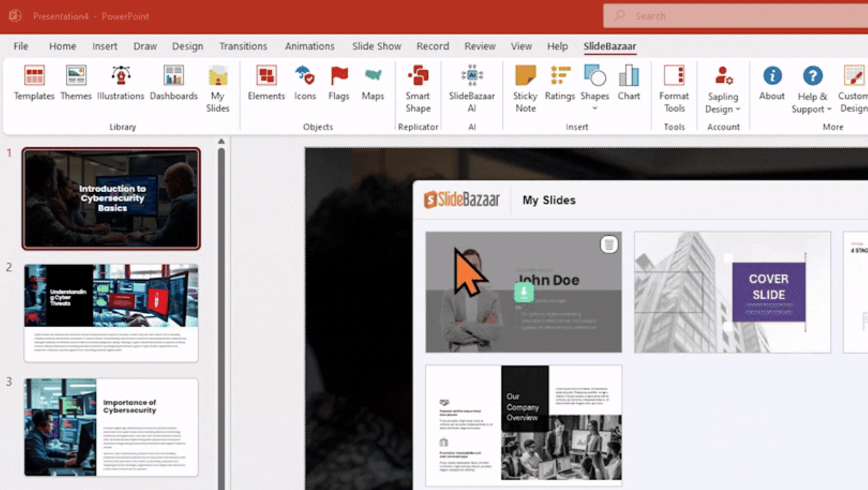Screen dimensions: 868x490
Task: Open the Flags objects
Action: [339, 83]
